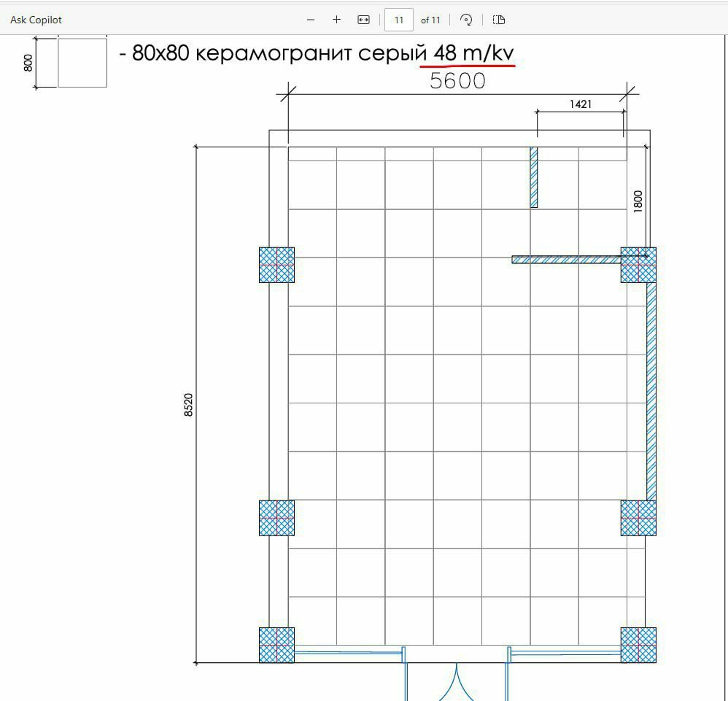Select the page number field showing 11
The width and height of the screenshot is (728, 701).
point(399,20)
